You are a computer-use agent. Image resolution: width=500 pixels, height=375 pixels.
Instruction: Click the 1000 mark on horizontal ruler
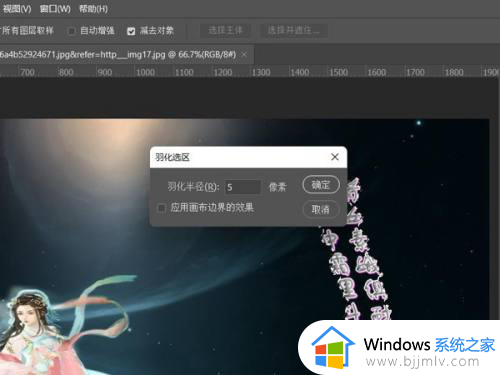point(145,72)
